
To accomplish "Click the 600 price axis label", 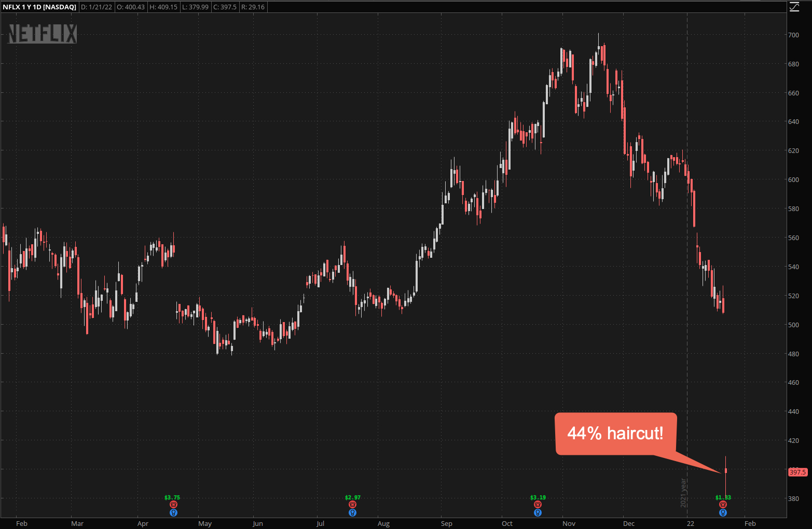I will pyautogui.click(x=793, y=180).
